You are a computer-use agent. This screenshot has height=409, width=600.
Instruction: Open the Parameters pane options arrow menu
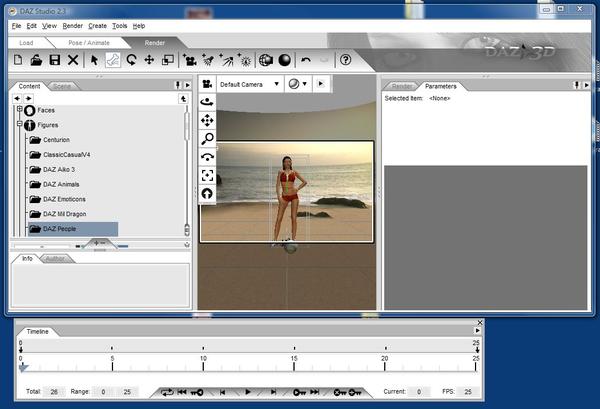point(586,85)
